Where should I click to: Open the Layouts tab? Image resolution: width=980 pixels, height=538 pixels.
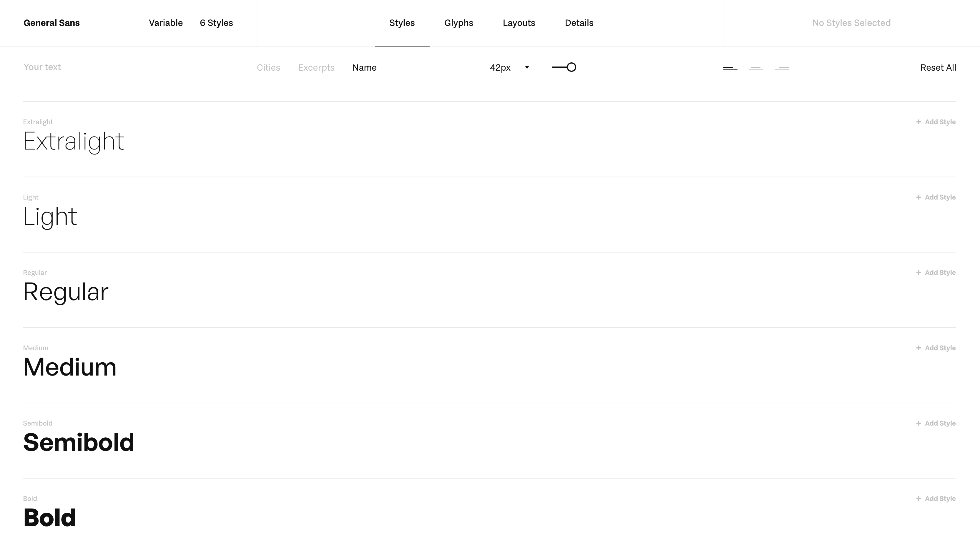(519, 23)
